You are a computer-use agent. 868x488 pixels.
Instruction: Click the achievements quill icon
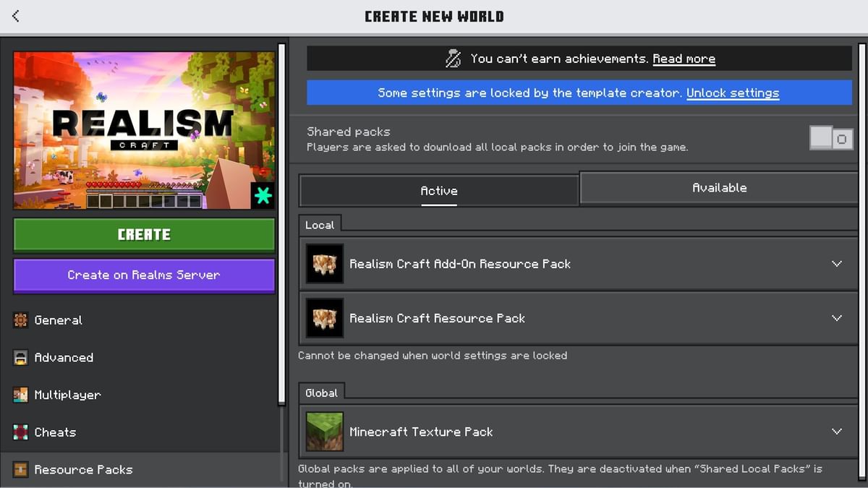[x=453, y=59]
